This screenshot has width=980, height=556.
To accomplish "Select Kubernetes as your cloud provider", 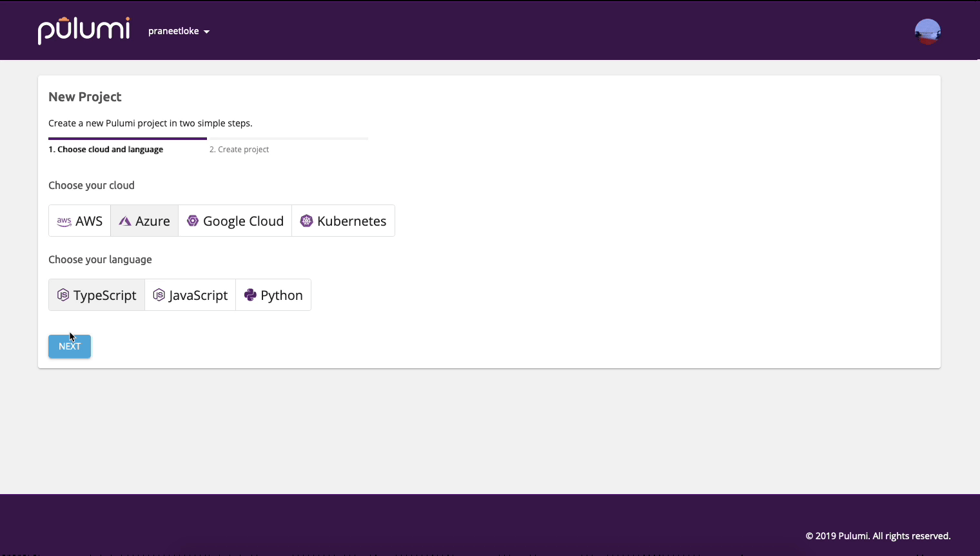I will [343, 221].
